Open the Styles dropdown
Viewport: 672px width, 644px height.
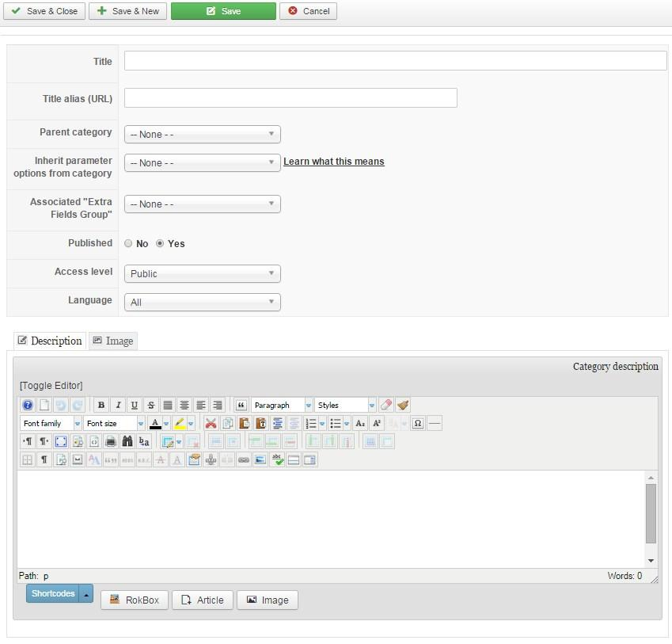(x=345, y=406)
